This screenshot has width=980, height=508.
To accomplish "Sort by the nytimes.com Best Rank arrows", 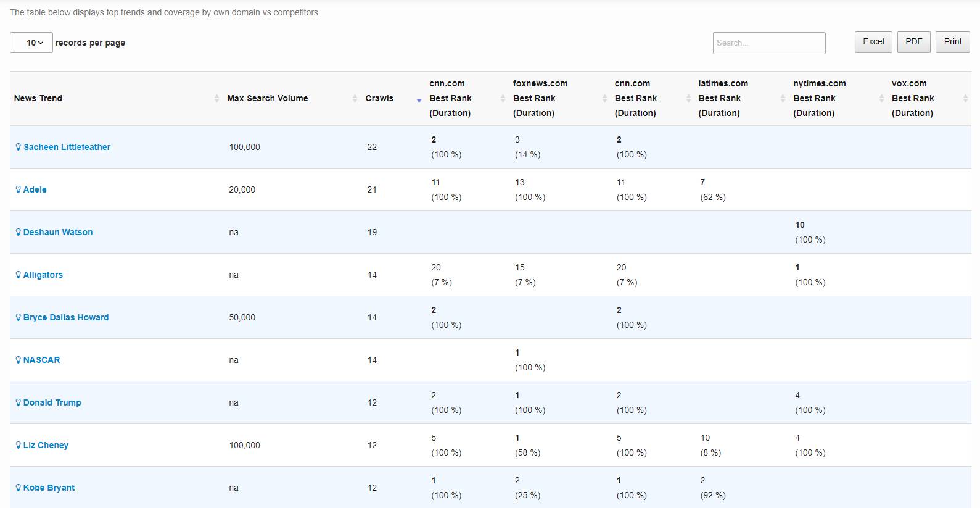I will click(881, 99).
